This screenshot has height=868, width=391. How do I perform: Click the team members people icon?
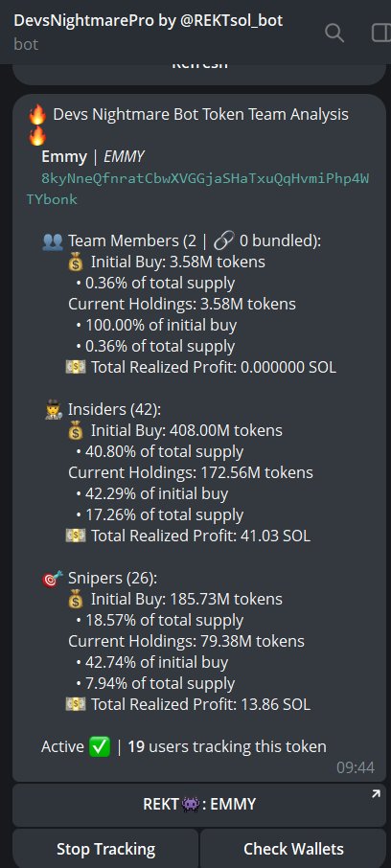pos(53,241)
